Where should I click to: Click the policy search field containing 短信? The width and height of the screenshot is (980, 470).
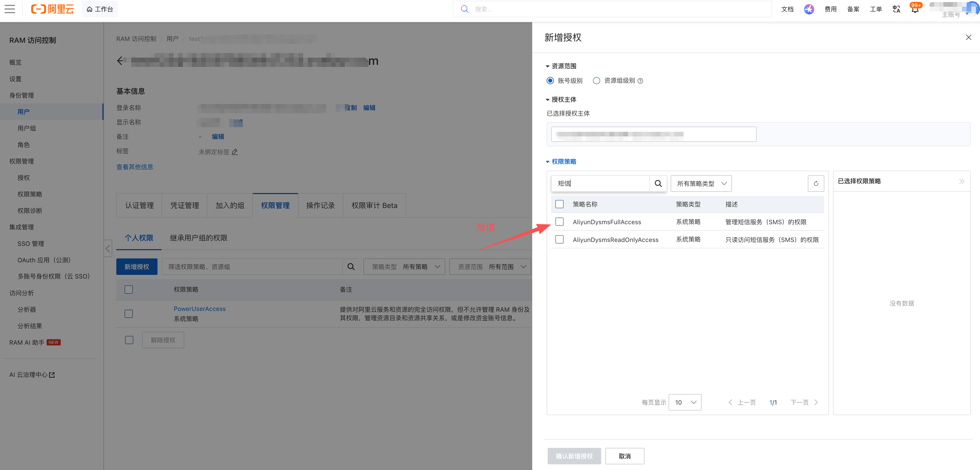click(601, 184)
